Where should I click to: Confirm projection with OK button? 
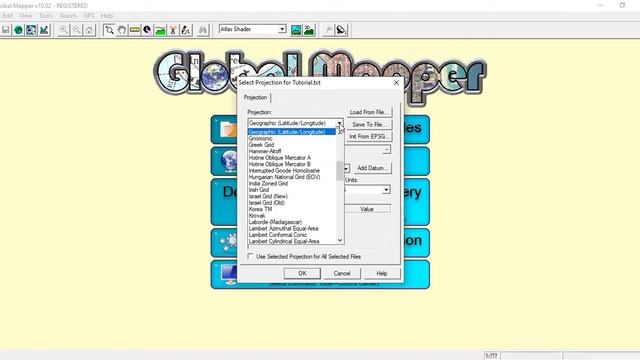click(302, 273)
